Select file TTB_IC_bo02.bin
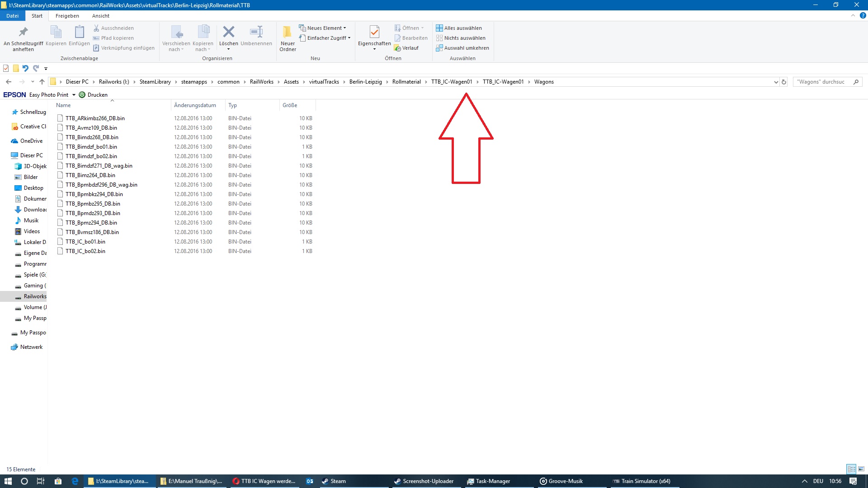The width and height of the screenshot is (868, 488). tap(85, 251)
